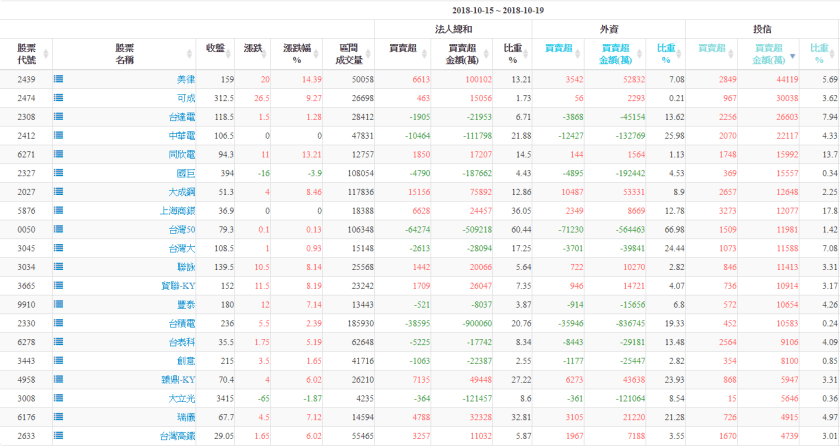Screen dimensions: 840x448
Task: Sort by the 收盤 column header
Action: (x=215, y=48)
